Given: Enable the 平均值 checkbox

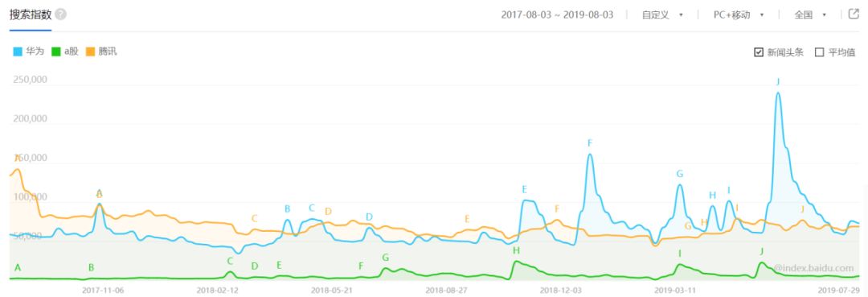Looking at the screenshot, I should [x=819, y=52].
